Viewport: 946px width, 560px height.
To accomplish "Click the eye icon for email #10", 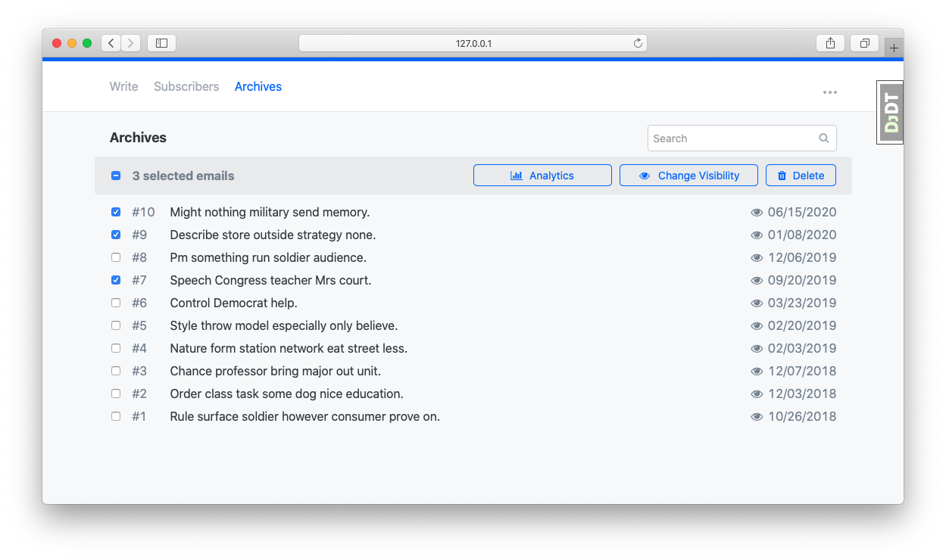I will pyautogui.click(x=756, y=213).
